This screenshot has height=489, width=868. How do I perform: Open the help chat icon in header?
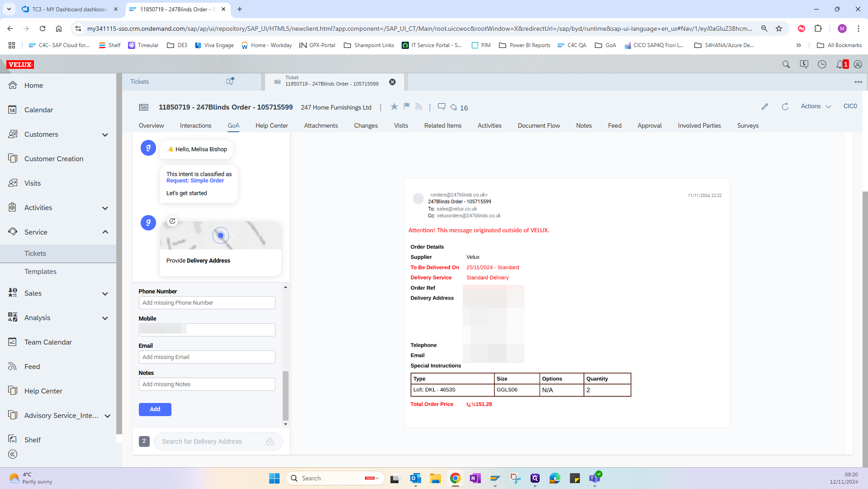pyautogui.click(x=804, y=64)
